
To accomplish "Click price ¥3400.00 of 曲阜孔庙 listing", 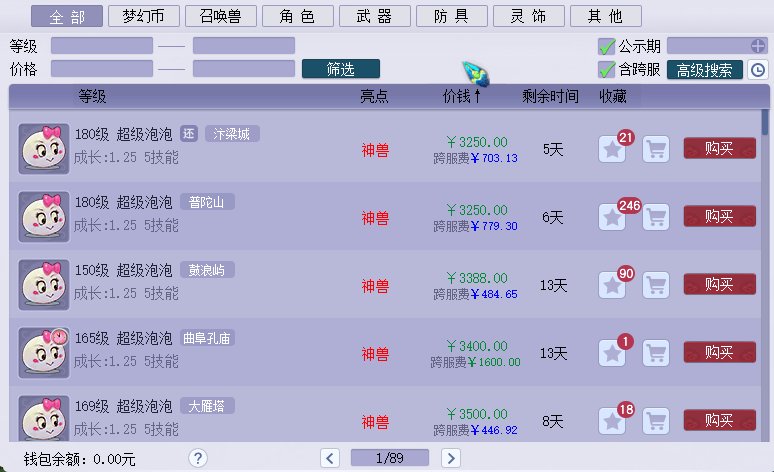I will (477, 346).
